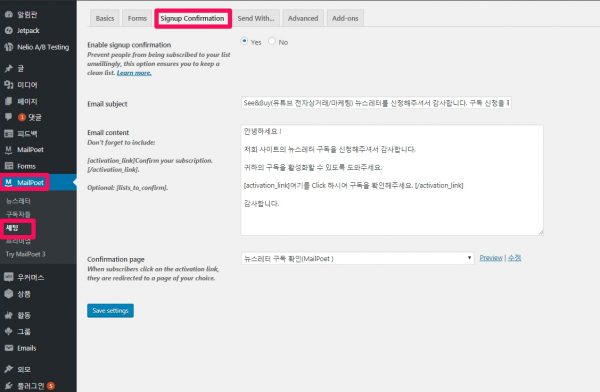Switch to the Advanced tab
The image size is (600, 392).
(303, 18)
